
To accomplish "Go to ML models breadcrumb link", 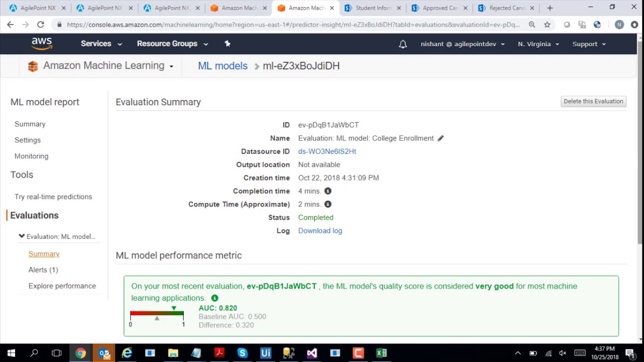I will (222, 66).
